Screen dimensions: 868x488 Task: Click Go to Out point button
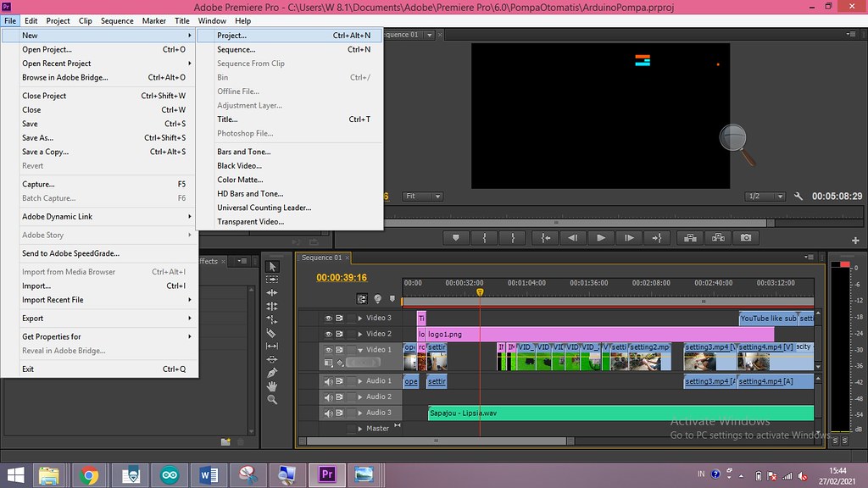[x=657, y=238]
